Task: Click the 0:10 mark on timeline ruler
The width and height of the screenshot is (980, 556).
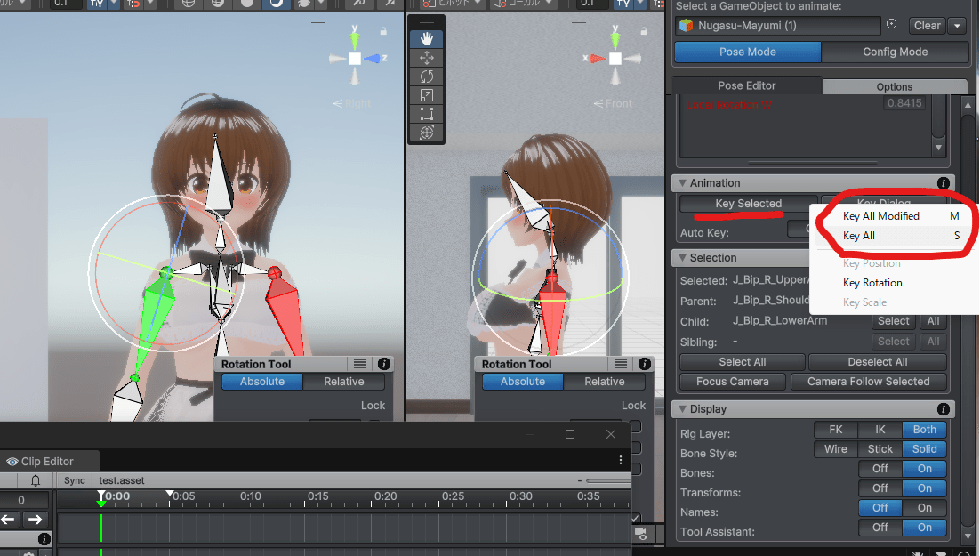Action: [250, 496]
